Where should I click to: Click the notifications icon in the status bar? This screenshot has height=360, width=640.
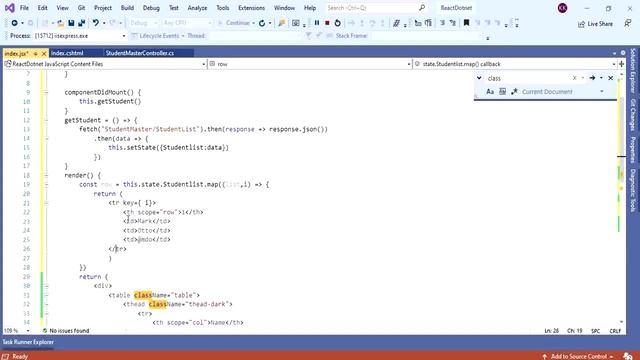(628, 356)
